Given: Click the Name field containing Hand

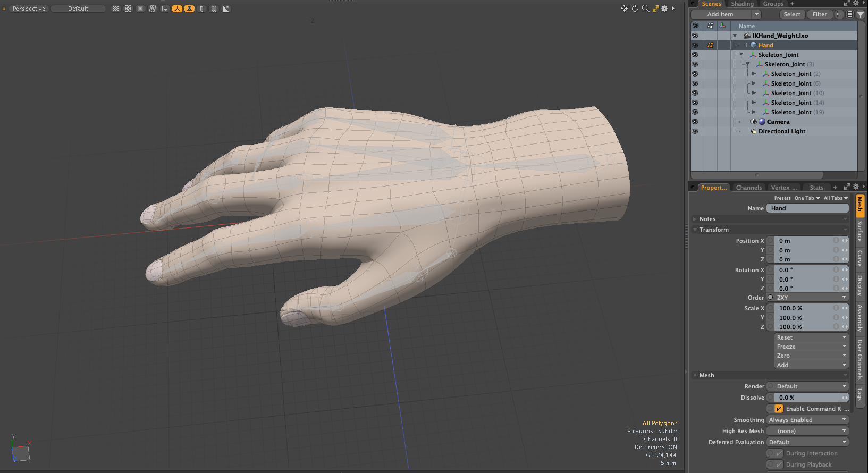Looking at the screenshot, I should [807, 208].
